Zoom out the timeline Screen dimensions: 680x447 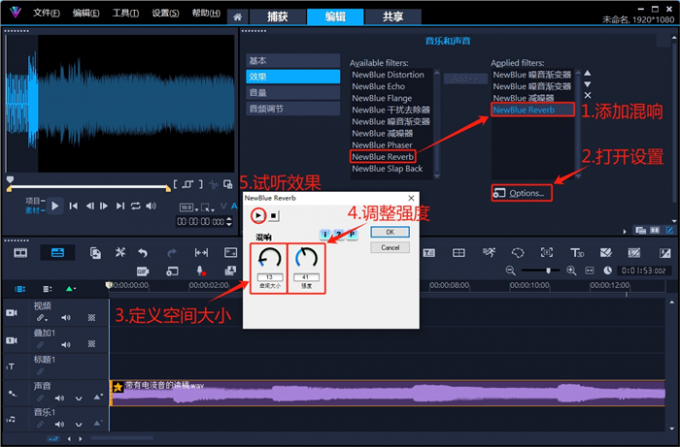click(x=510, y=271)
